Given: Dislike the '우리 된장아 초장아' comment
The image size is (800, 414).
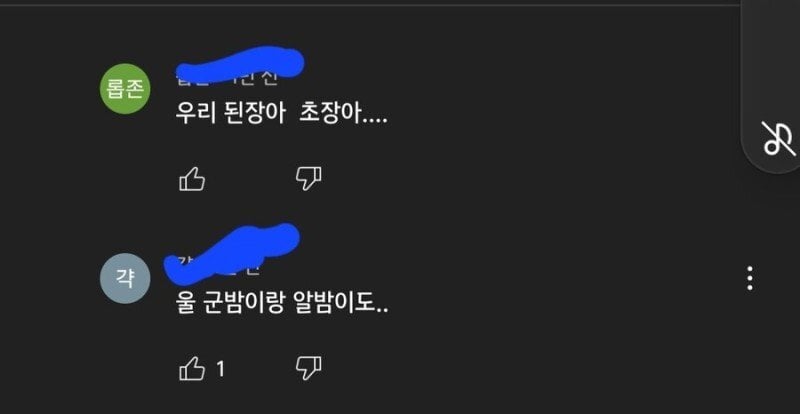Looking at the screenshot, I should click(309, 179).
